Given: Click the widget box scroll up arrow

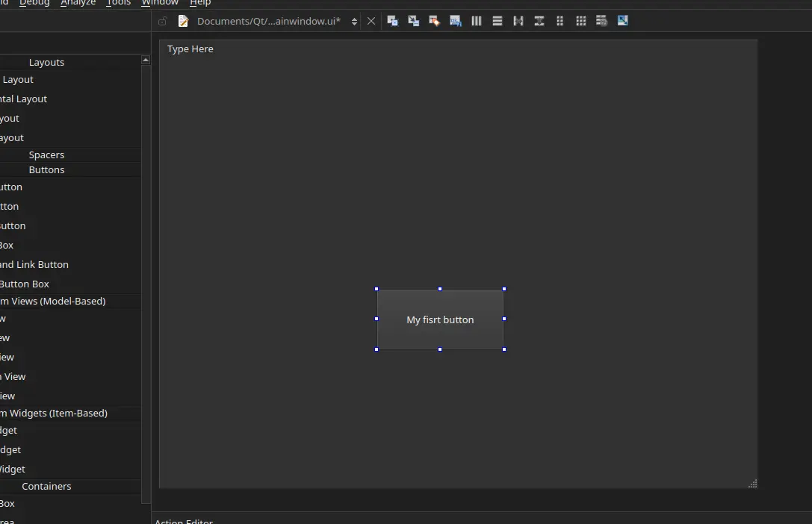Looking at the screenshot, I should point(146,60).
